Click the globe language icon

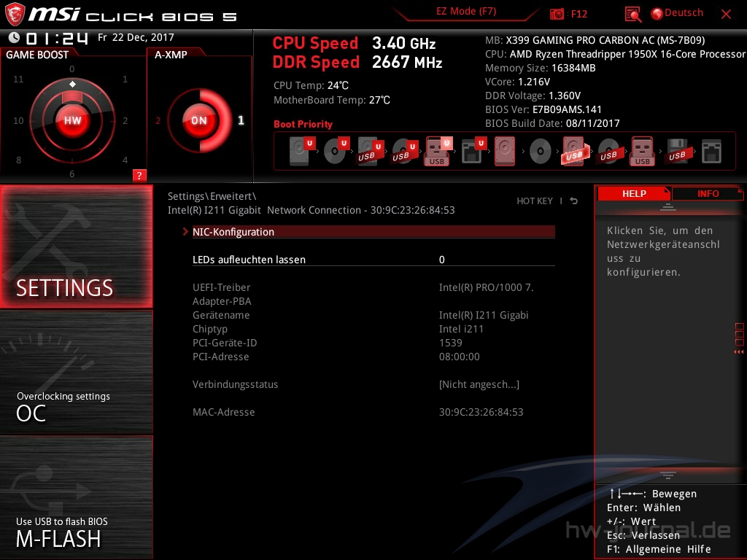[x=657, y=14]
